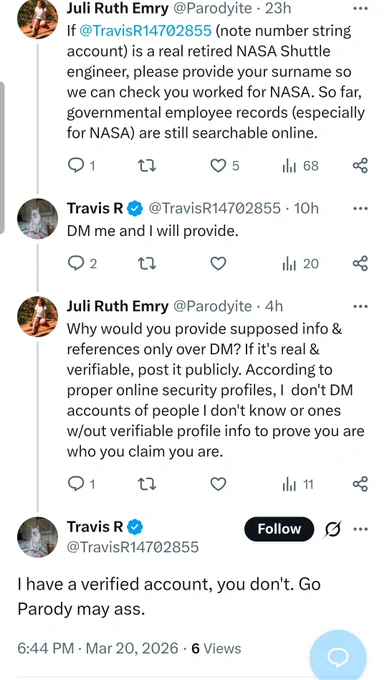Follow Travis R with the Follow button

(x=279, y=529)
